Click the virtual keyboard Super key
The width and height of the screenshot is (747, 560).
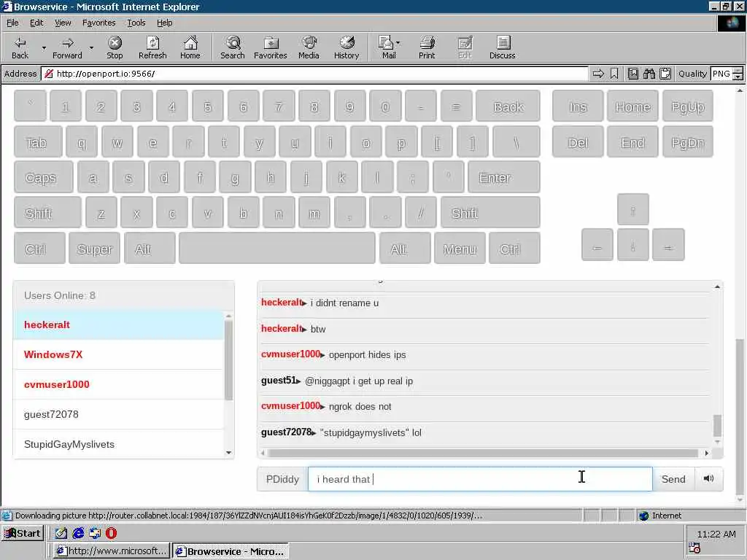(x=94, y=248)
